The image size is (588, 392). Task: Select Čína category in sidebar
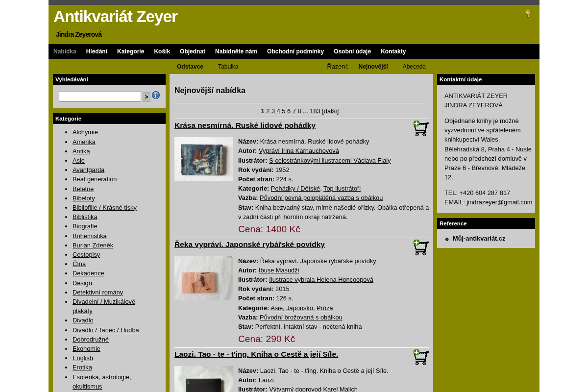point(79,264)
